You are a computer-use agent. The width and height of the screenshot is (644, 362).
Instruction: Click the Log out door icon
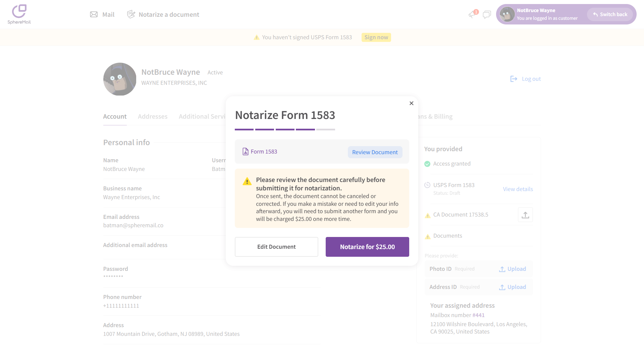[514, 79]
